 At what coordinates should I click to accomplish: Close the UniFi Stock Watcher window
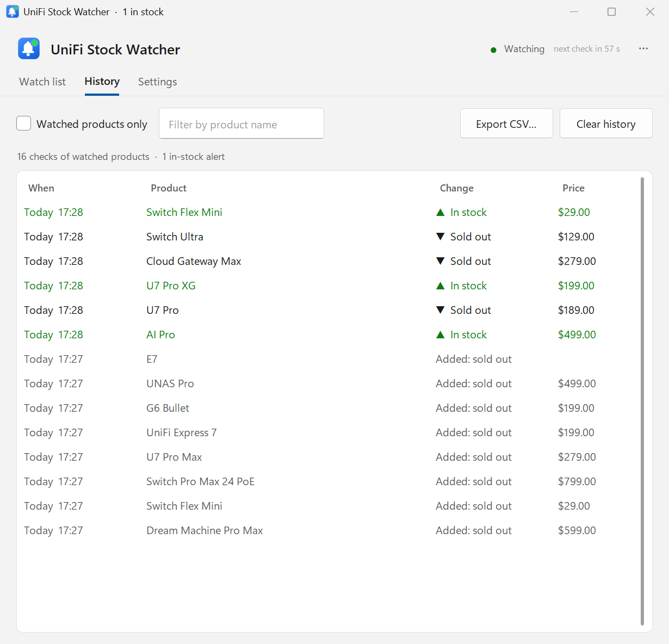click(650, 11)
